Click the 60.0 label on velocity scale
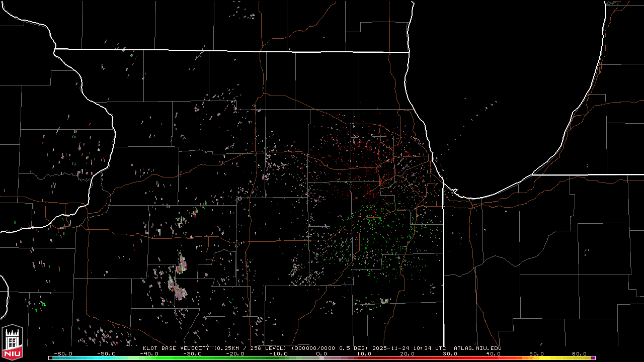 579,353
